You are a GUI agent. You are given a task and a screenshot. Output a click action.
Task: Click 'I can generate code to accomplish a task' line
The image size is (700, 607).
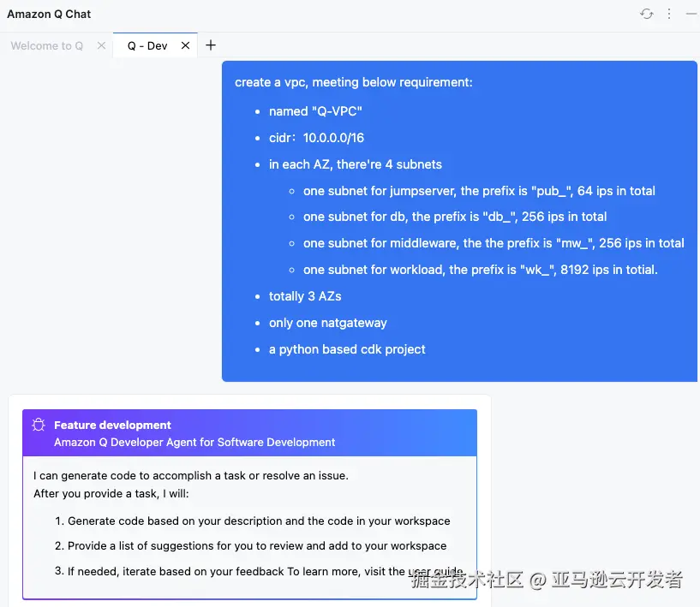click(x=191, y=476)
